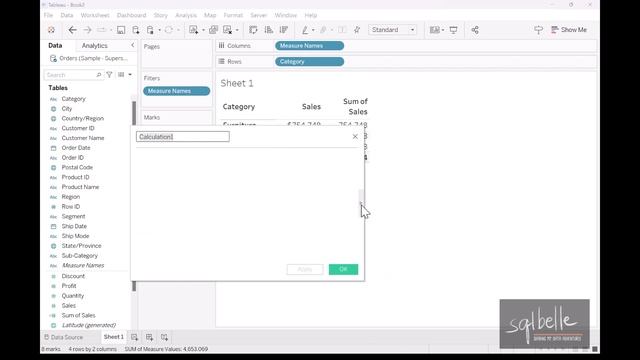The height and width of the screenshot is (360, 640).
Task: Click the Sort Descending icon
Action: 284,30
